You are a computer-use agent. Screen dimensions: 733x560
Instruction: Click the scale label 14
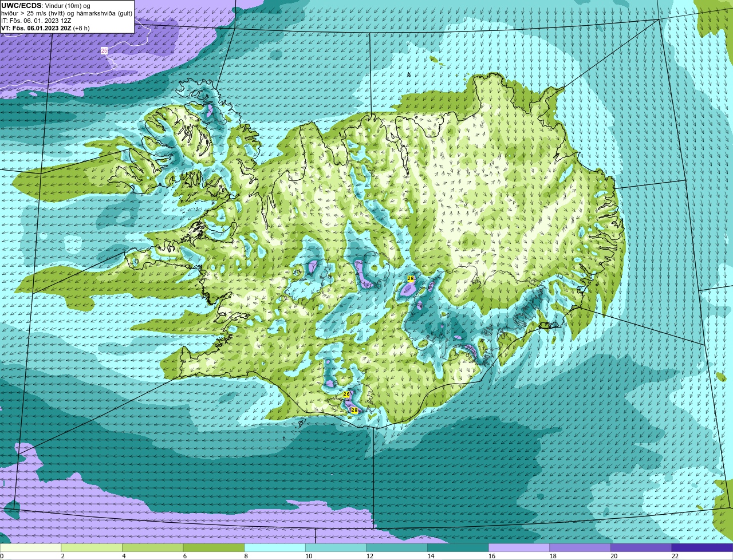point(431,556)
